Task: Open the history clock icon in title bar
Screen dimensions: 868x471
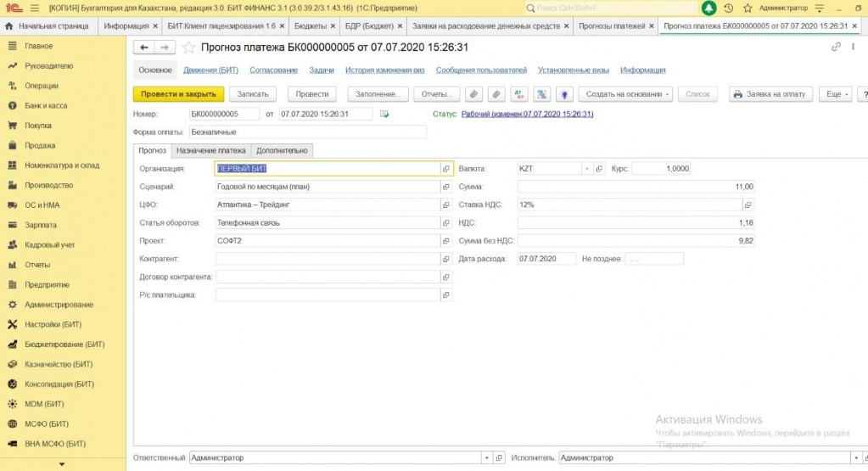Action: click(729, 8)
